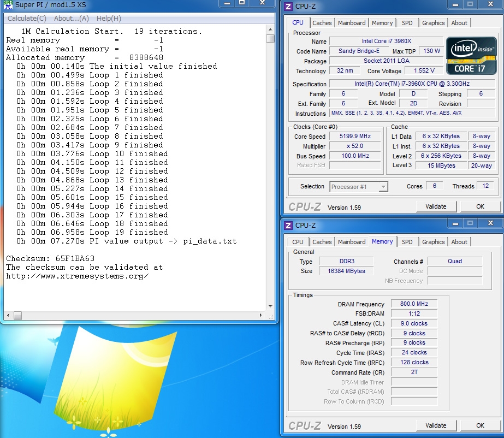Click the Super PI title bar icon
The height and width of the screenshot is (438, 504).
pos(7,5)
